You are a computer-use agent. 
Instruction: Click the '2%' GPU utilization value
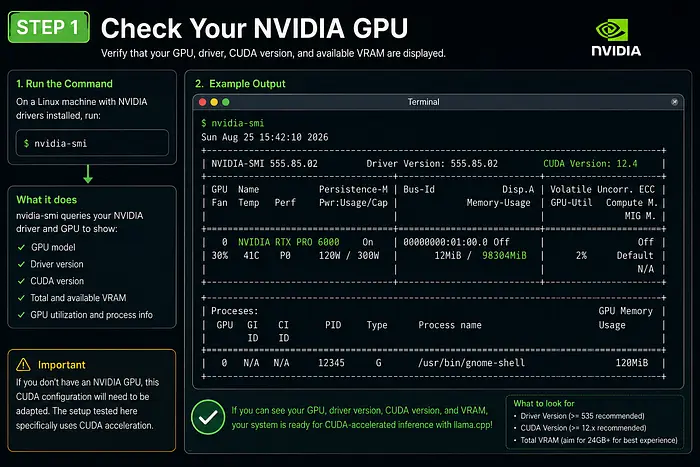pyautogui.click(x=581, y=255)
